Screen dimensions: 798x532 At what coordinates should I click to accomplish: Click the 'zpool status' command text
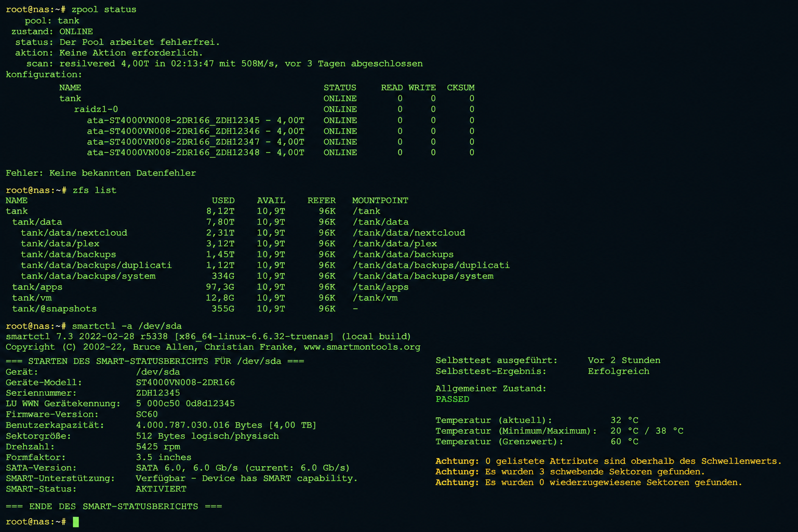[104, 9]
